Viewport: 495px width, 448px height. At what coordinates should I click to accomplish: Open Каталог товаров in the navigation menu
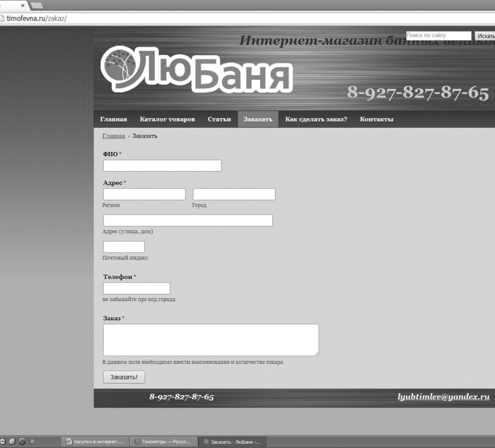click(168, 119)
